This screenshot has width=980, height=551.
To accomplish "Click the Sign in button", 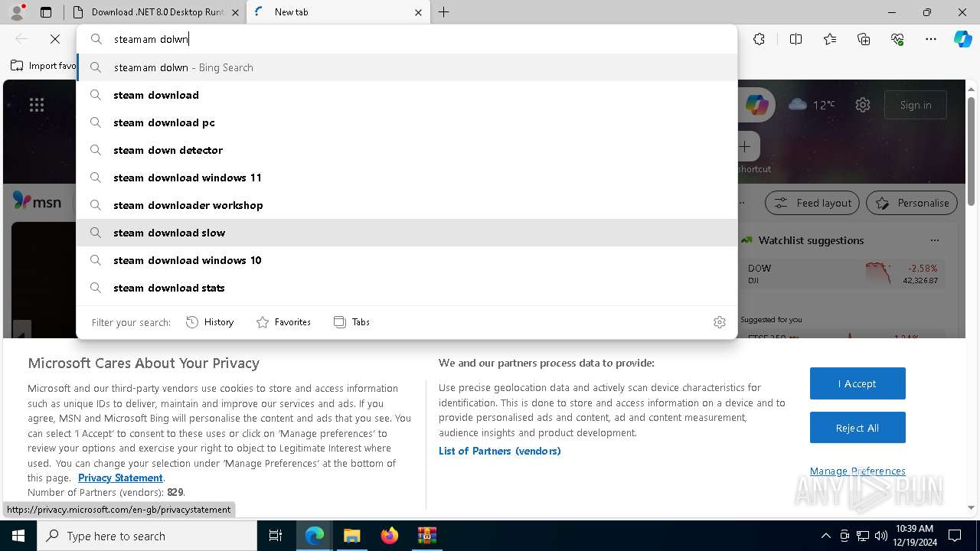I will pyautogui.click(x=916, y=105).
